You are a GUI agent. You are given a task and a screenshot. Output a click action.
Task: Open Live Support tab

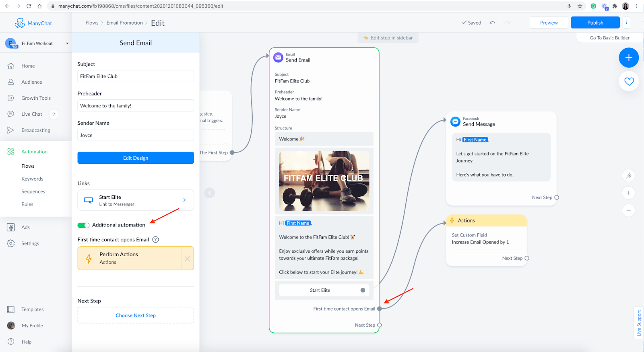[x=639, y=323]
